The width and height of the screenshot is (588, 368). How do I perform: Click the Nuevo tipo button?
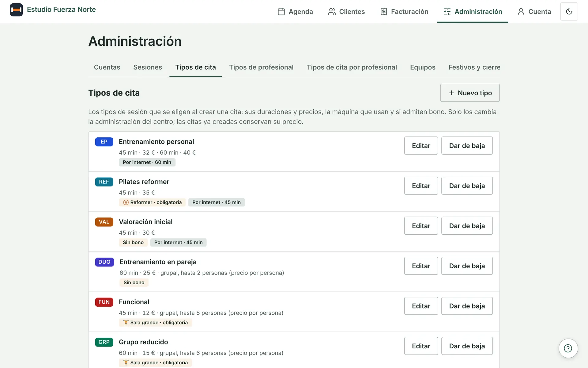pyautogui.click(x=470, y=93)
